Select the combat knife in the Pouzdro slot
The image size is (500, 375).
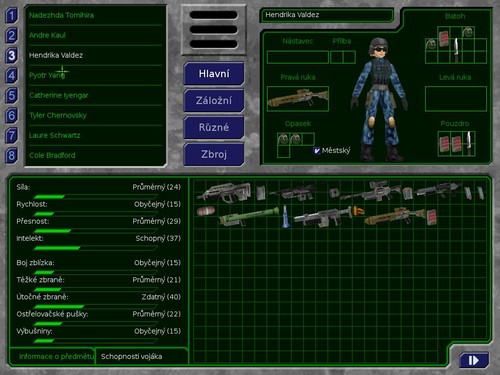[x=469, y=143]
